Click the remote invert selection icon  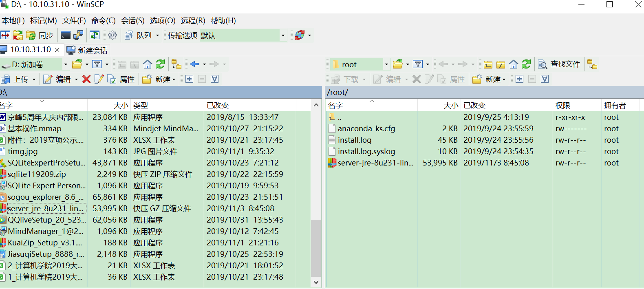(x=545, y=79)
